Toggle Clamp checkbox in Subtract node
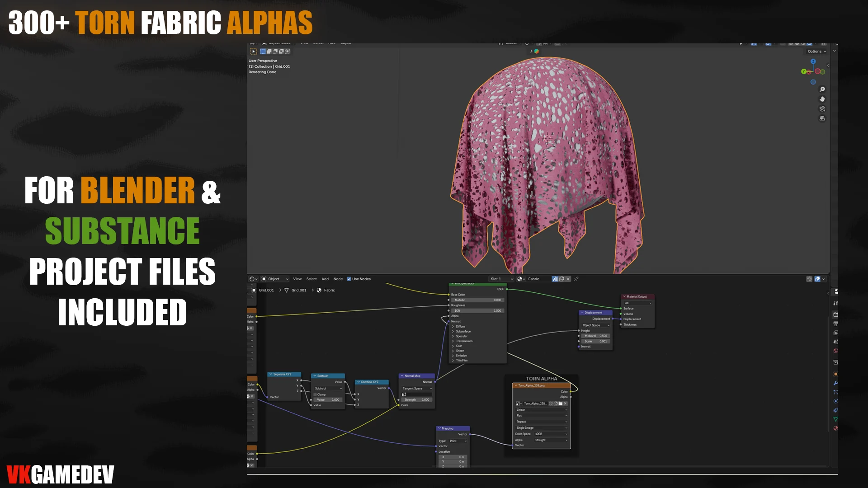Viewport: 868px width, 488px height. click(316, 394)
